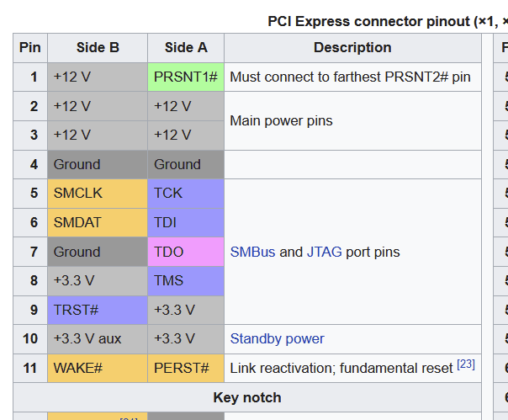Click pin number 10 row header
508x420 pixels.
click(x=30, y=339)
